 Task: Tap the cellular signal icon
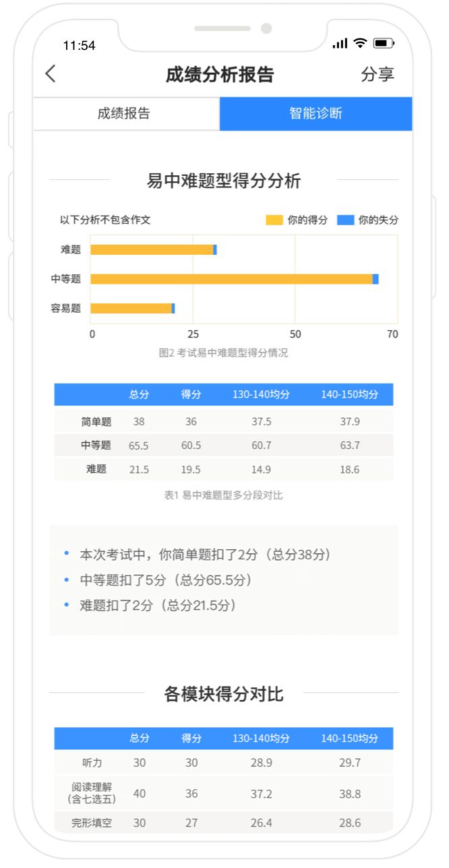click(x=340, y=44)
